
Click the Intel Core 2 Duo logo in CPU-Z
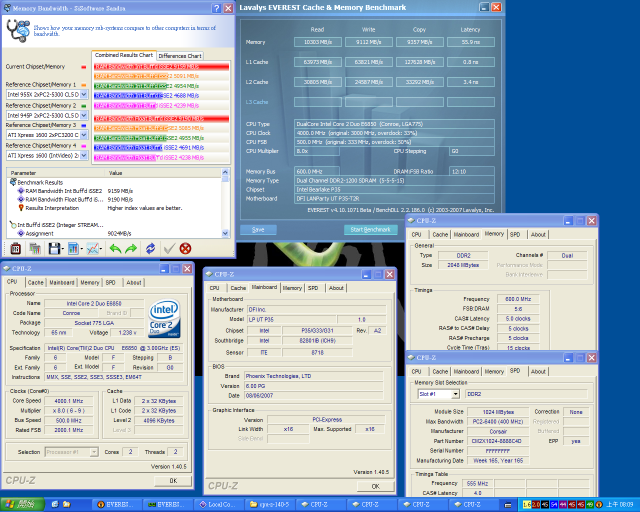pos(164,319)
